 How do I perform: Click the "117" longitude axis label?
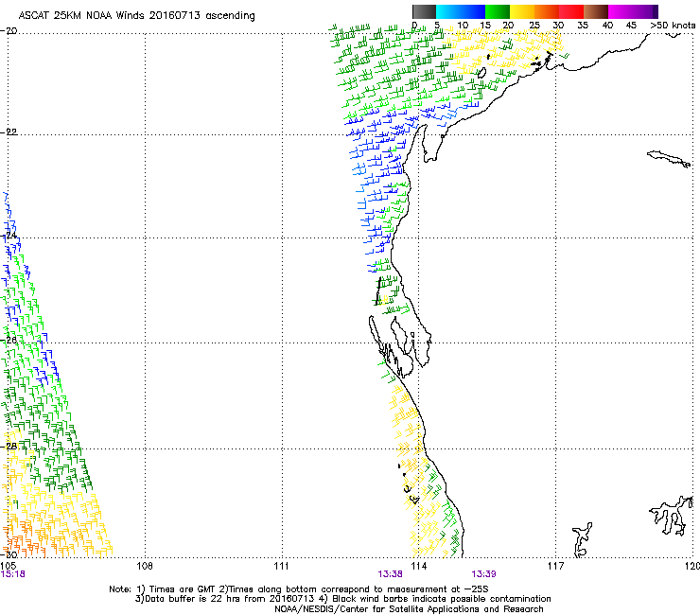click(x=556, y=566)
